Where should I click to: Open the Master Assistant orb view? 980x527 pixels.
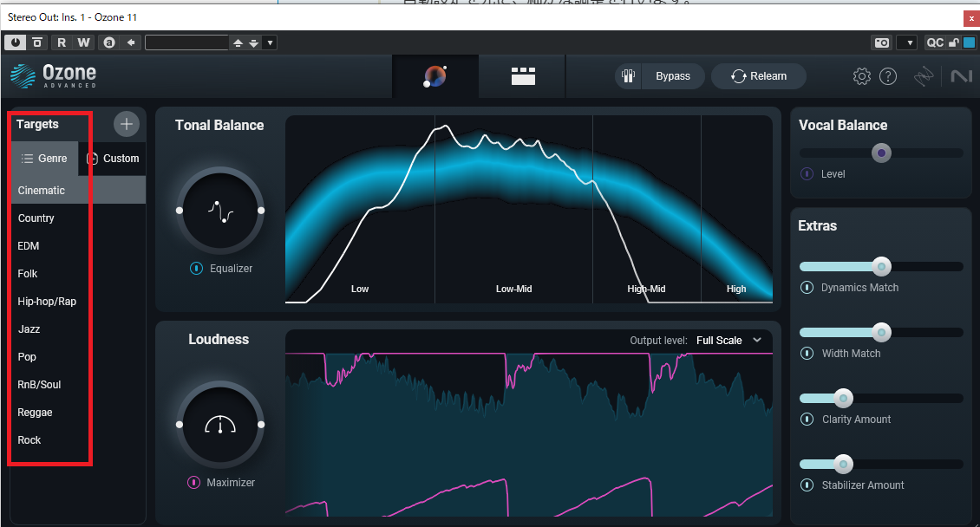pyautogui.click(x=435, y=76)
